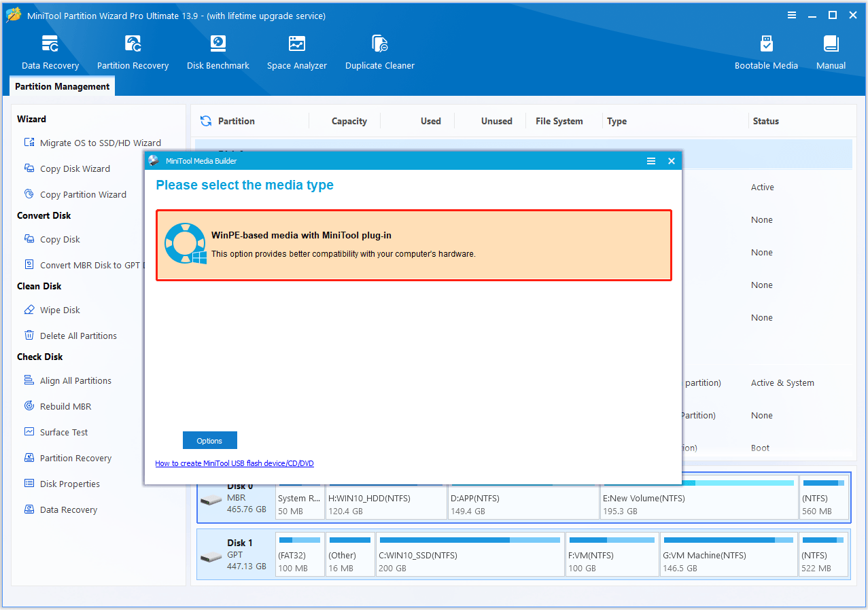Open Data Recovery tool in toolbar

(50, 52)
